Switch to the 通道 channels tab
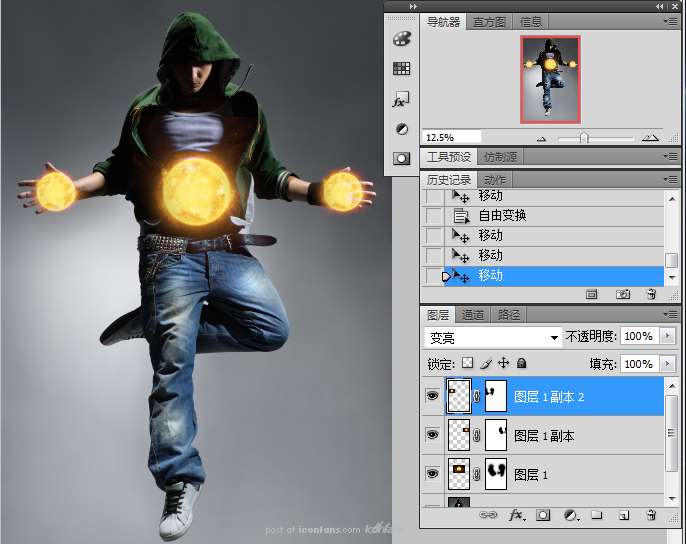The height and width of the screenshot is (544, 686). [473, 315]
